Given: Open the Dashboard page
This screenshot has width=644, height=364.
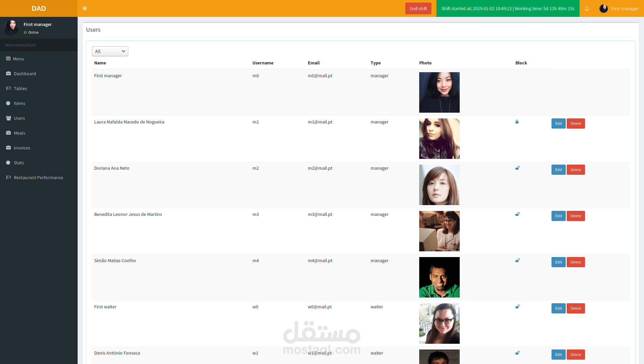Looking at the screenshot, I should 39,74.
